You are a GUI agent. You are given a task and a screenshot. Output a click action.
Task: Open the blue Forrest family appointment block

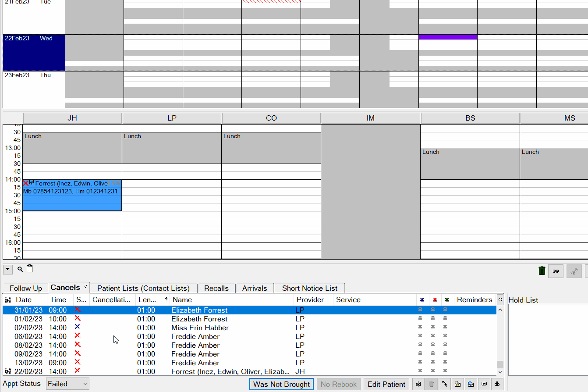pyautogui.click(x=72, y=200)
